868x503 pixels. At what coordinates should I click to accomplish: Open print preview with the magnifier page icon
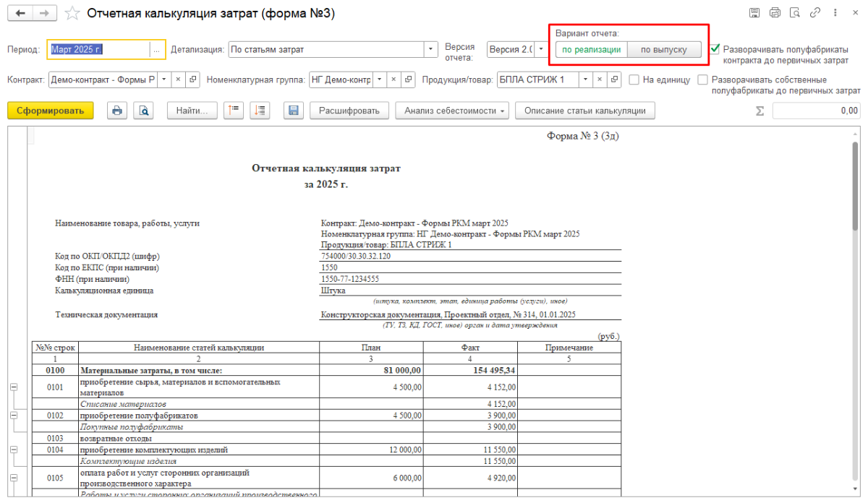[x=143, y=111]
